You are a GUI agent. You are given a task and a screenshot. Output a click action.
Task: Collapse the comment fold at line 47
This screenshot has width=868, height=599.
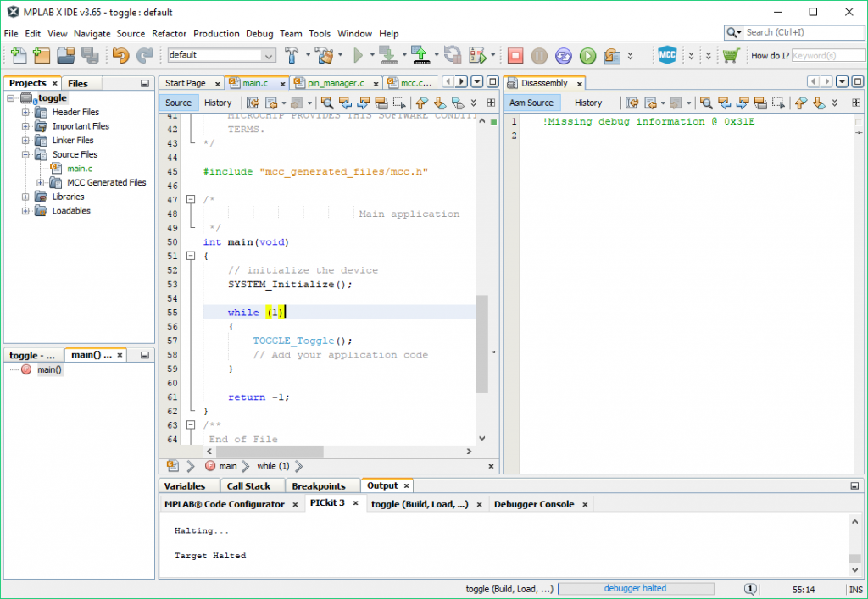coord(191,200)
